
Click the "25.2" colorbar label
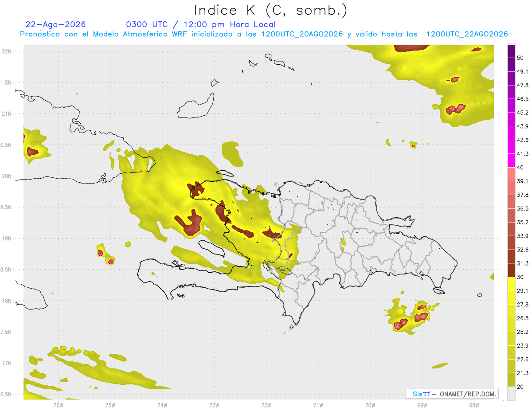(x=523, y=332)
